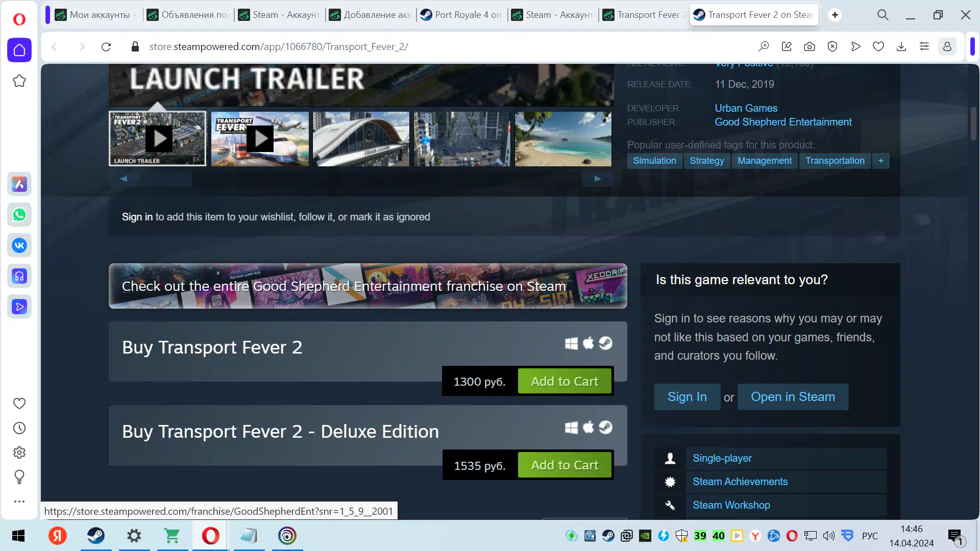
Task: Open Steam Achievements link
Action: pyautogui.click(x=740, y=482)
